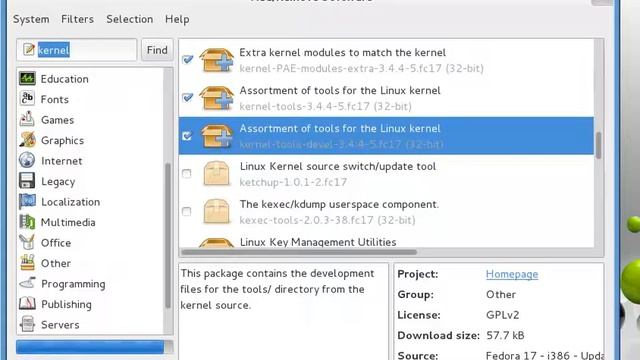Check the ketchup package checkbox

coord(187,173)
